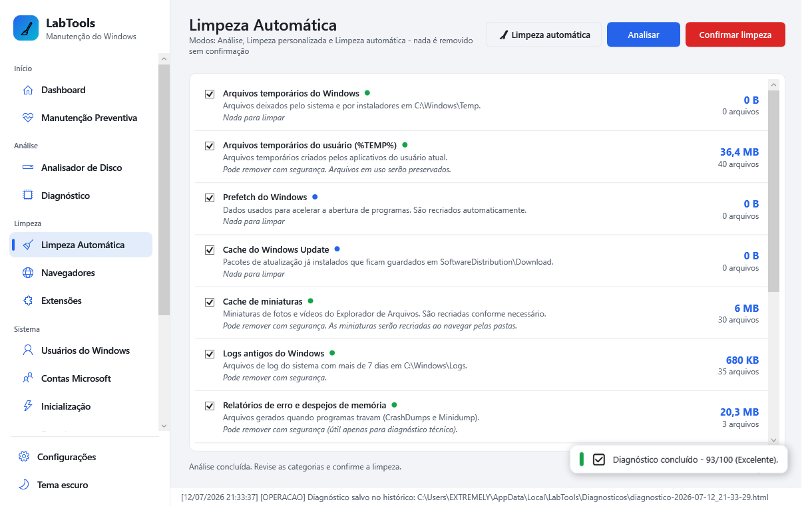Switch to Tema escuro
812x532 pixels.
81,485
